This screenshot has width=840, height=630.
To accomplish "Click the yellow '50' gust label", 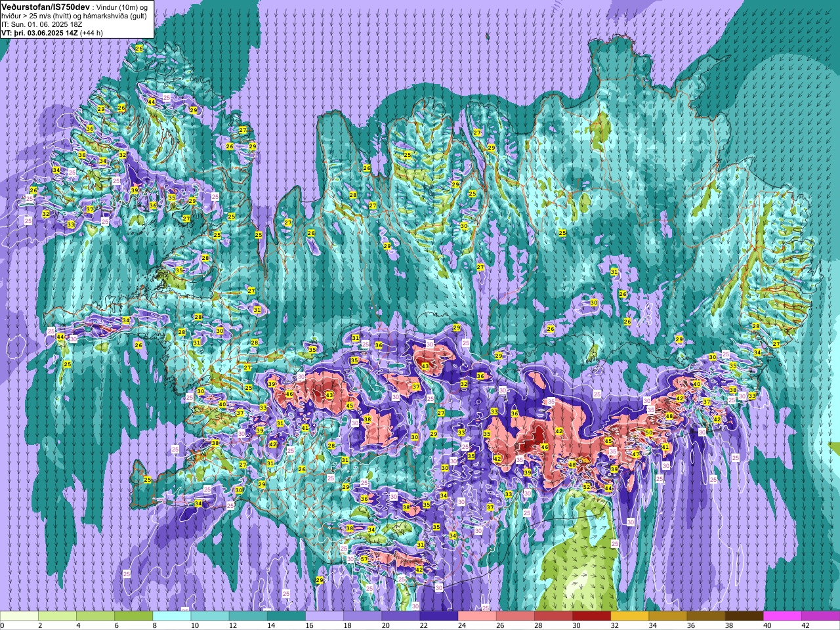I will [x=648, y=432].
